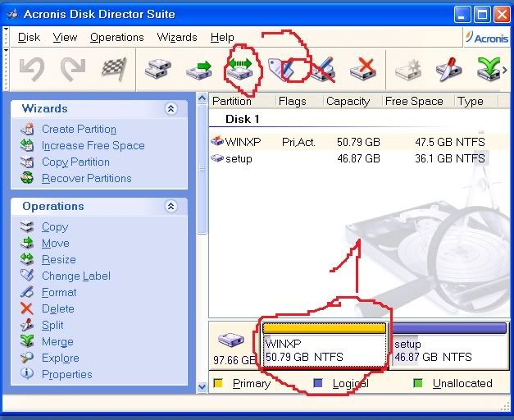Viewport: 514px width, 420px height.
Task: Click the Merge icon in Operations panel
Action: coord(27,340)
